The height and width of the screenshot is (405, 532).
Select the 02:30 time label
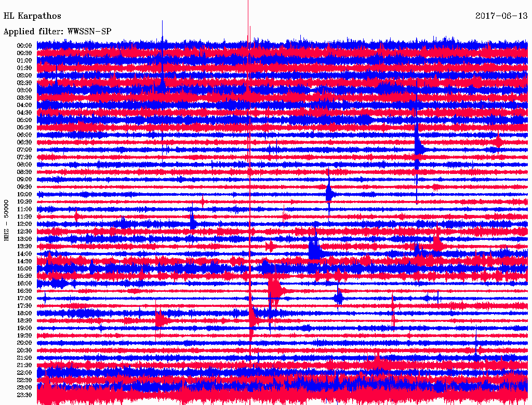[24, 83]
